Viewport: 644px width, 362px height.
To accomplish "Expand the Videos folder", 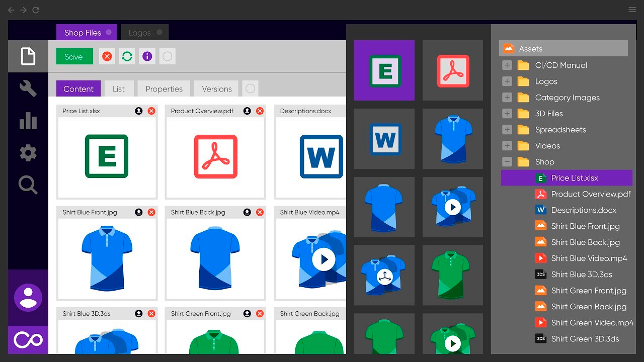I will [x=507, y=146].
